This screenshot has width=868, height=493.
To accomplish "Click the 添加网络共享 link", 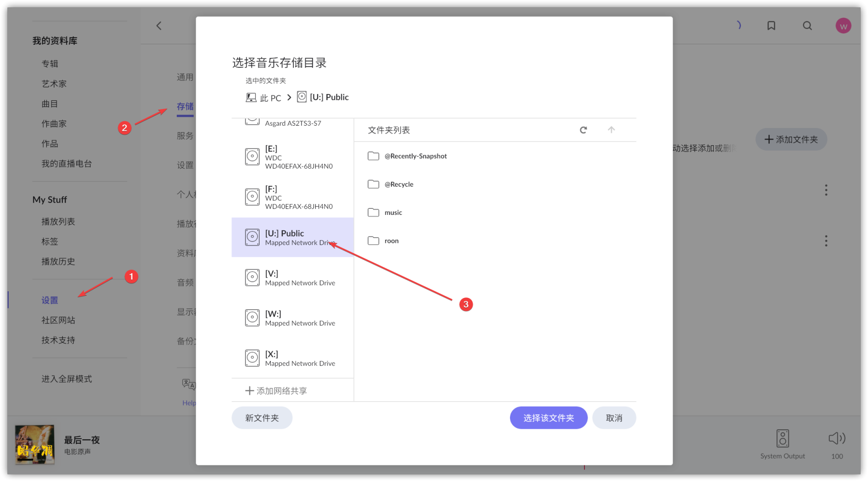I will tap(276, 391).
